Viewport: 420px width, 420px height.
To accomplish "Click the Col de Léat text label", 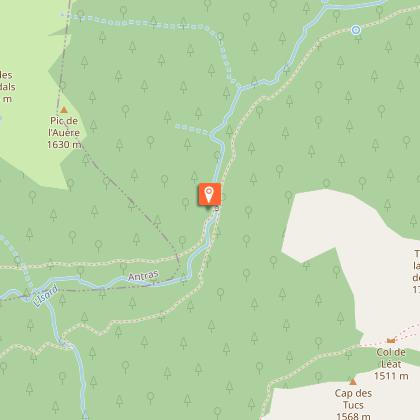I will tap(391, 358).
